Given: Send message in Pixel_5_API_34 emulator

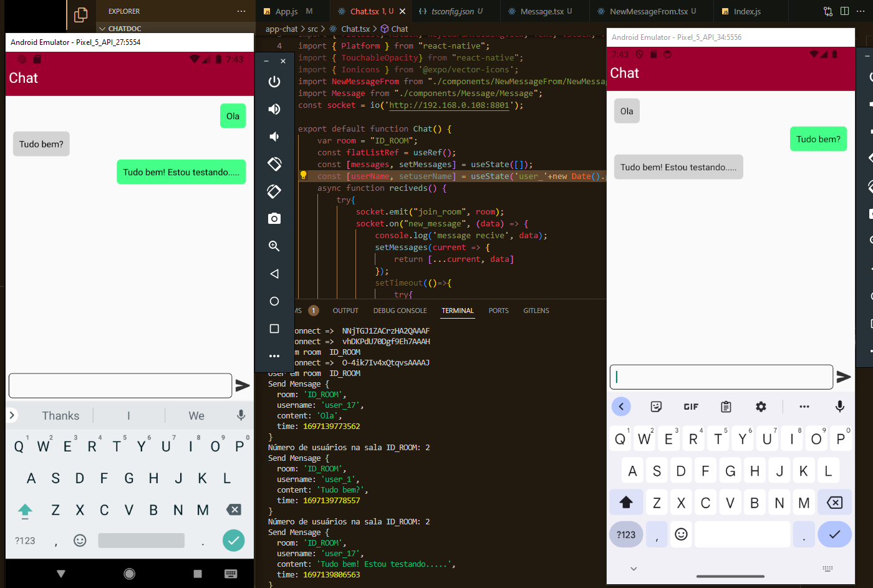Looking at the screenshot, I should click(x=844, y=377).
